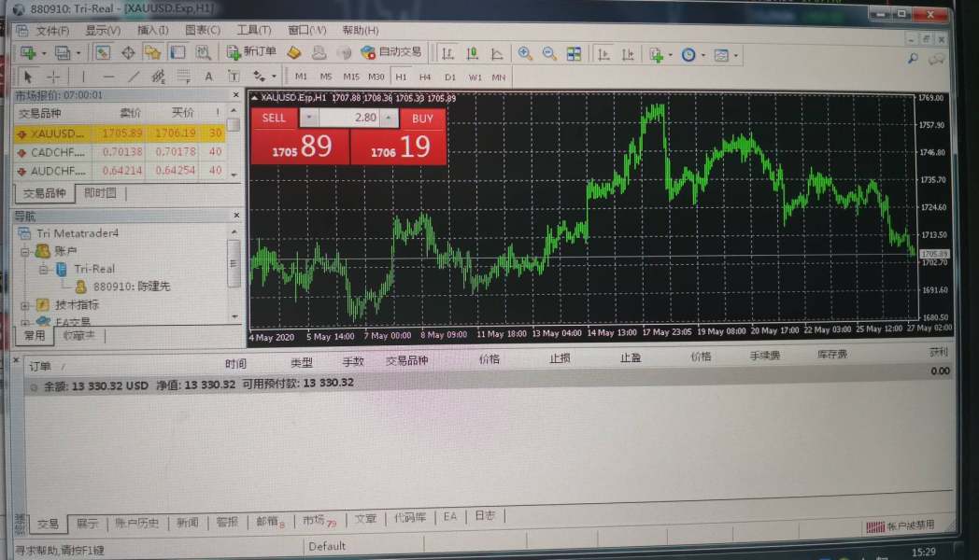
Task: Open the Strategy Tester icon
Action: click(203, 53)
